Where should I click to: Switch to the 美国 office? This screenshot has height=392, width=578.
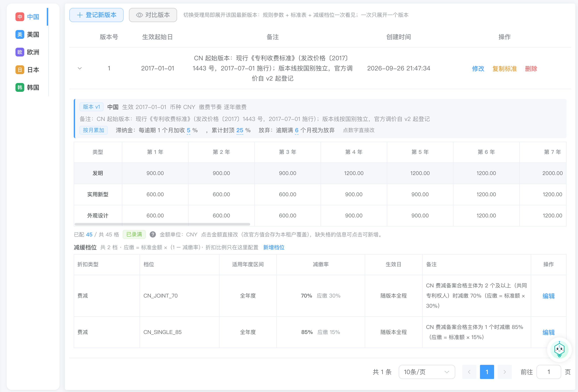pos(27,34)
